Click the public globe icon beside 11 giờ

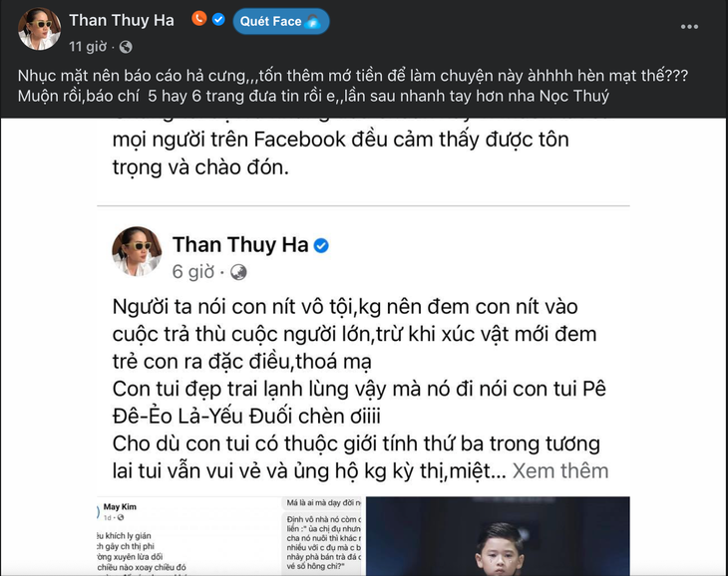point(126,47)
